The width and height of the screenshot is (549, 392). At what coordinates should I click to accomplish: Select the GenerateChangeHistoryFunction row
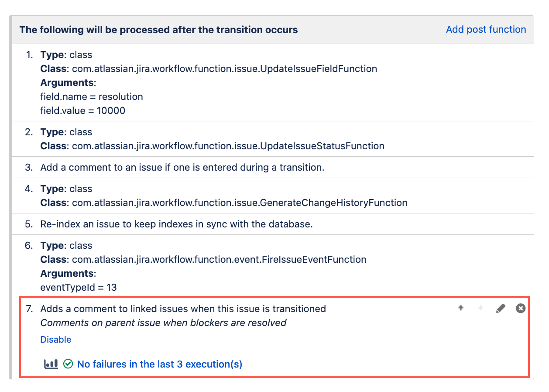(273, 196)
